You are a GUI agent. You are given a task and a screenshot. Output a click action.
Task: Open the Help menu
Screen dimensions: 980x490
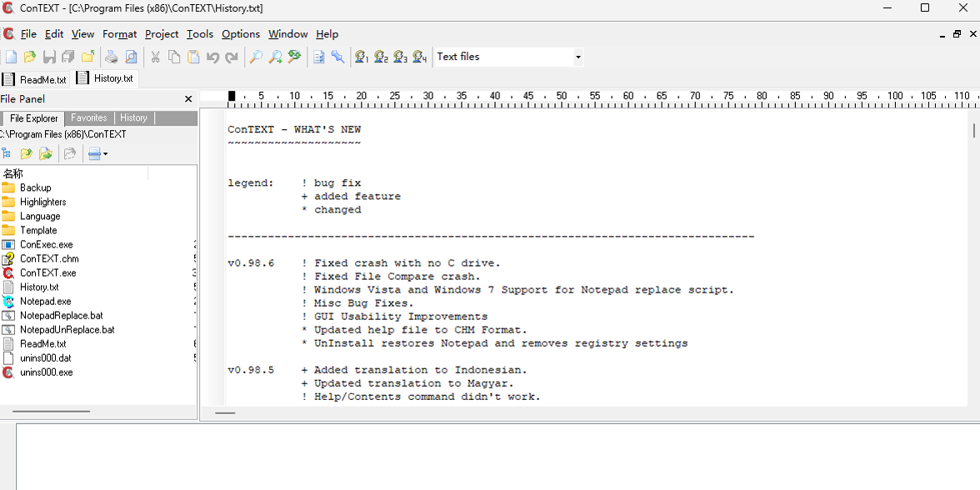click(x=327, y=34)
